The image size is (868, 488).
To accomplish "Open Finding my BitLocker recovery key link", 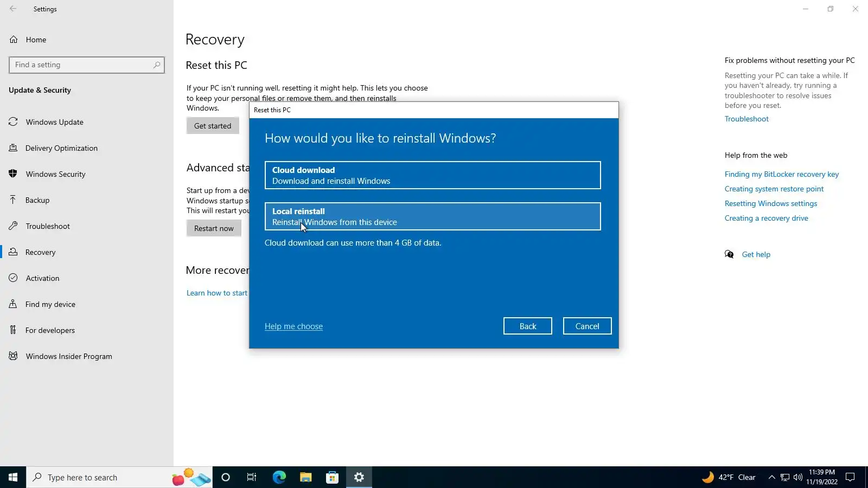I will (x=782, y=174).
